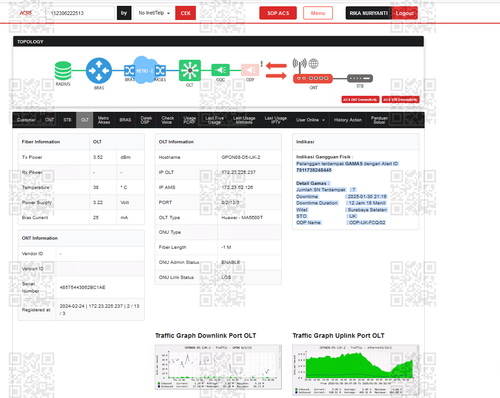The width and height of the screenshot is (500, 398).
Task: Open the Datek OSP tab
Action: (146, 120)
